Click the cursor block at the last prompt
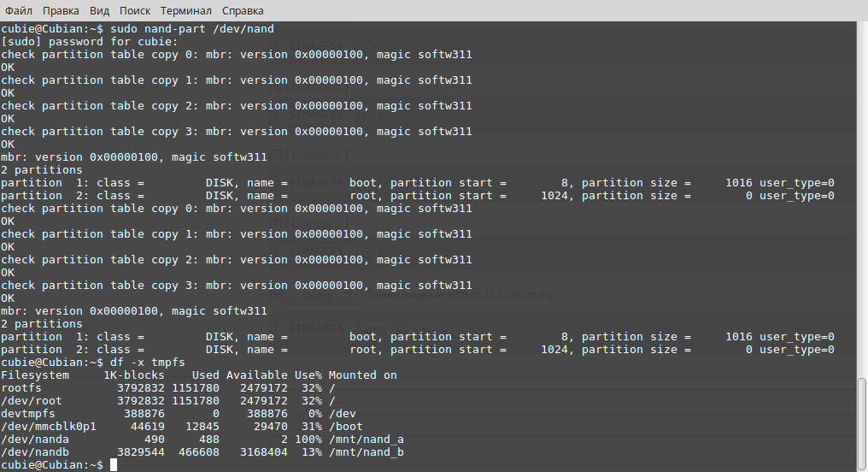 [x=114, y=465]
